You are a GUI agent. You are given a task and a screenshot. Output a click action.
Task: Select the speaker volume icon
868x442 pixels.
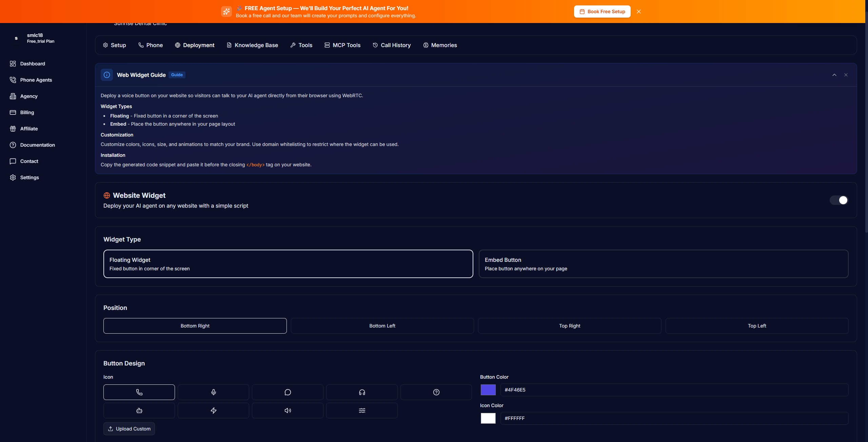tap(287, 410)
